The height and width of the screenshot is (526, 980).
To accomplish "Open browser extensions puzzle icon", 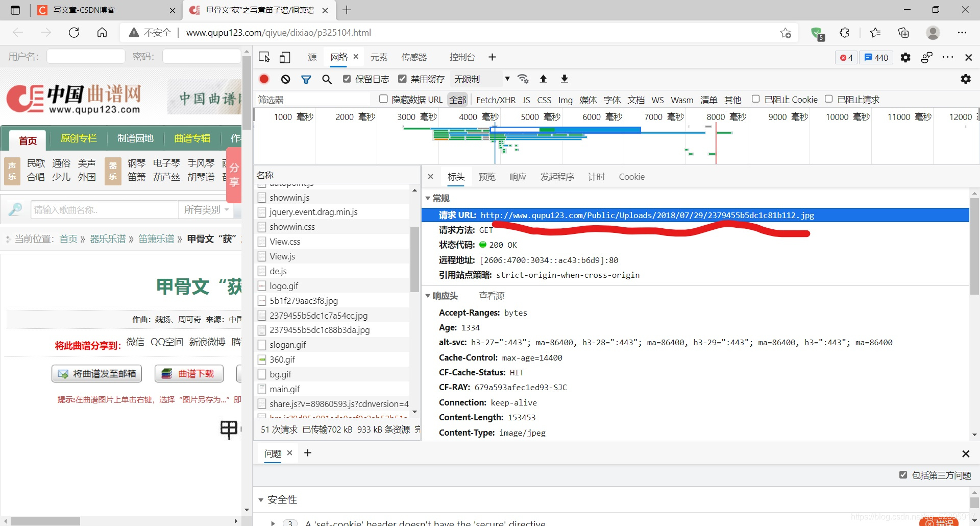I will (x=845, y=33).
